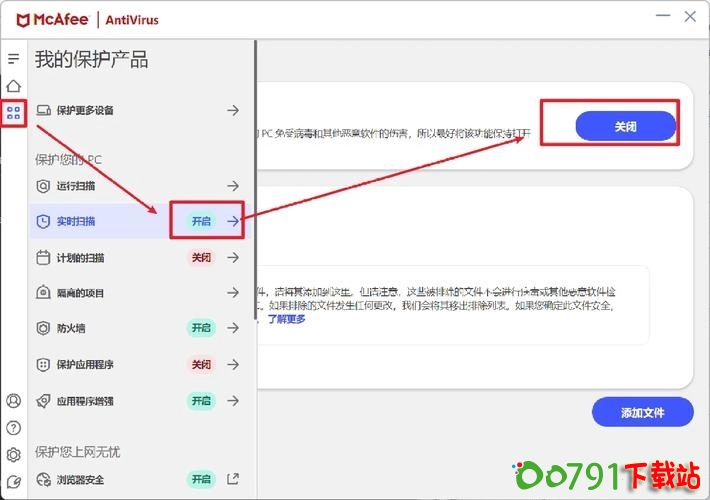The width and height of the screenshot is (710, 500).
Task: Expand 保护更多设备 with its arrow
Action: pyautogui.click(x=232, y=110)
